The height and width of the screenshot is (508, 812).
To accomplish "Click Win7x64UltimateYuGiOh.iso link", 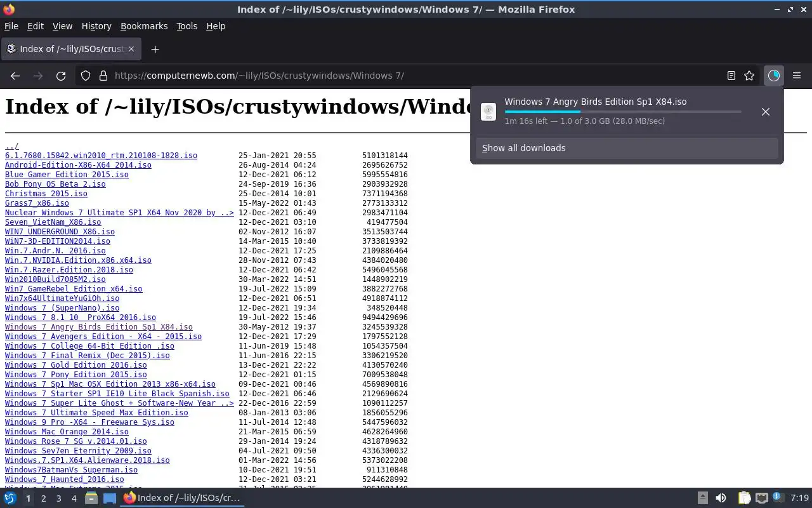I will (62, 298).
